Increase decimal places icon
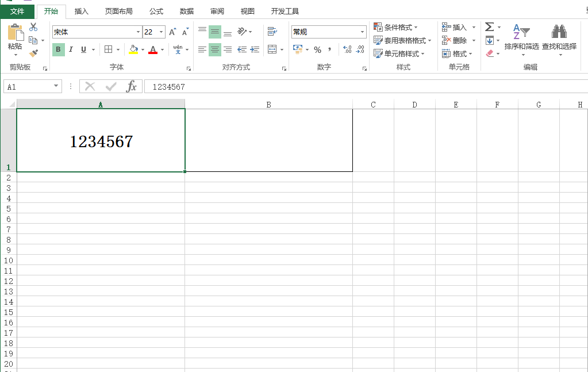This screenshot has width=588, height=372. pos(347,49)
